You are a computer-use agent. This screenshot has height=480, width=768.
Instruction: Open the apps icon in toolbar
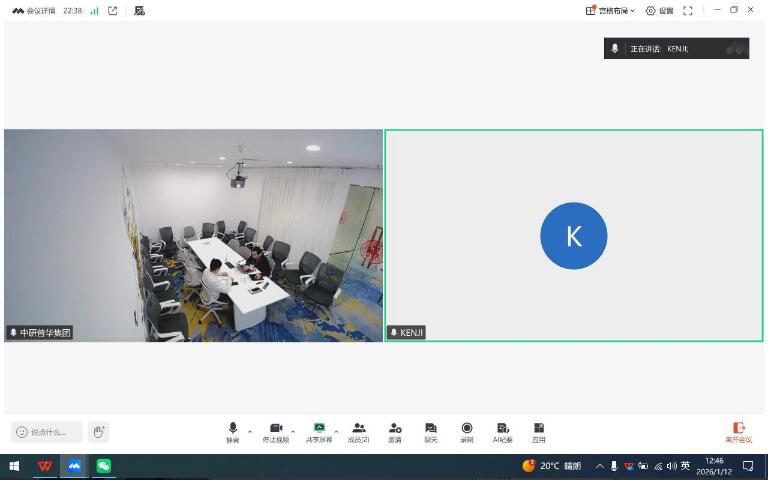[539, 431]
